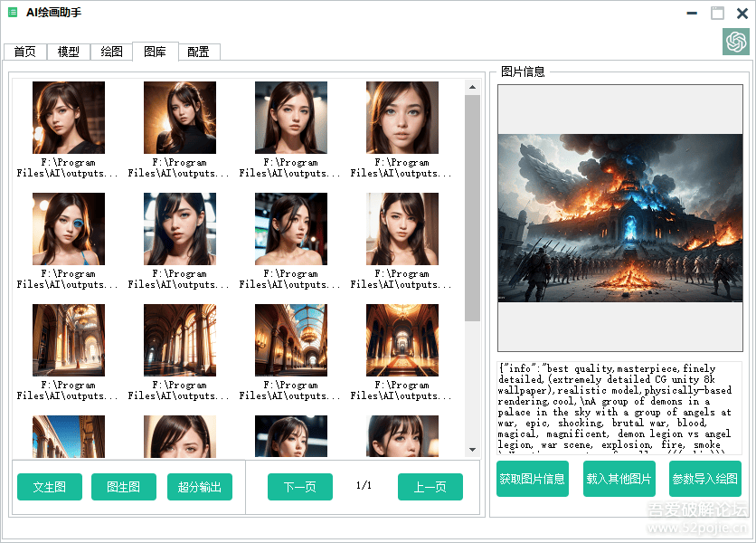756x543 pixels.
Task: Click the burning palace preview image
Action: pos(620,218)
